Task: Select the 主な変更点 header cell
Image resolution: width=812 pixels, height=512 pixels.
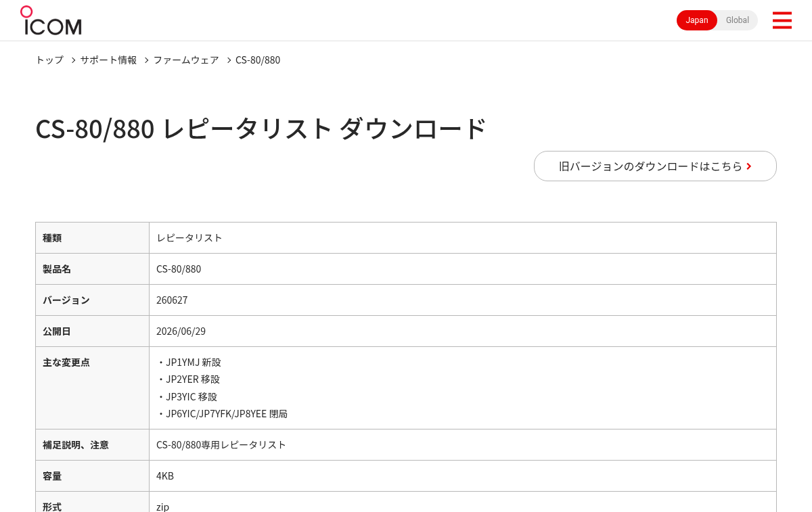Action: point(93,388)
